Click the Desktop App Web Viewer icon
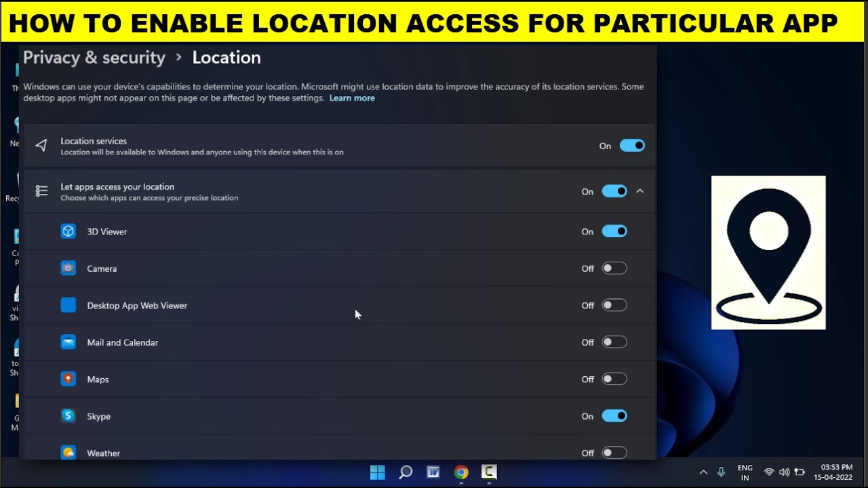 [68, 305]
